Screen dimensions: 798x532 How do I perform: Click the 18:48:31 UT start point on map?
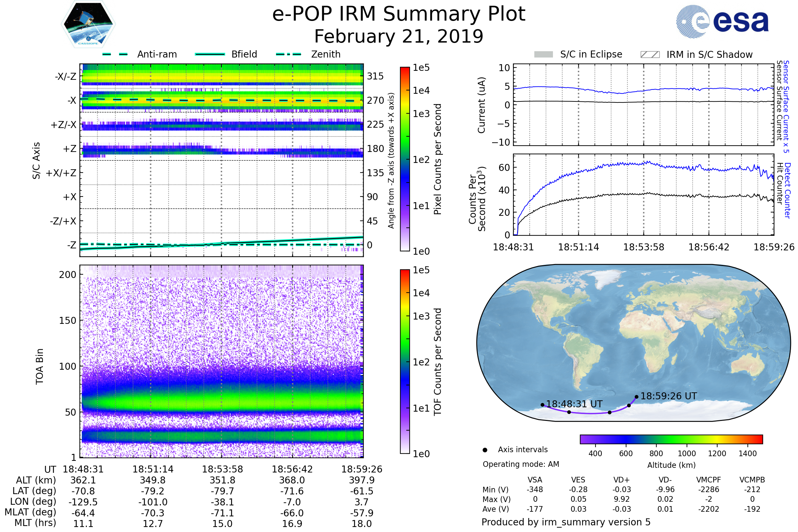tap(543, 405)
